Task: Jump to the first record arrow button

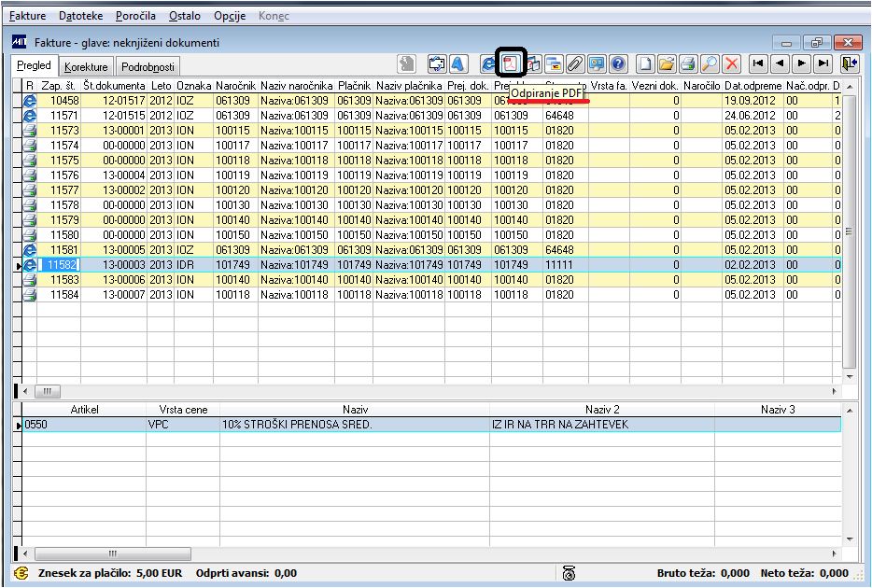Action: [757, 63]
